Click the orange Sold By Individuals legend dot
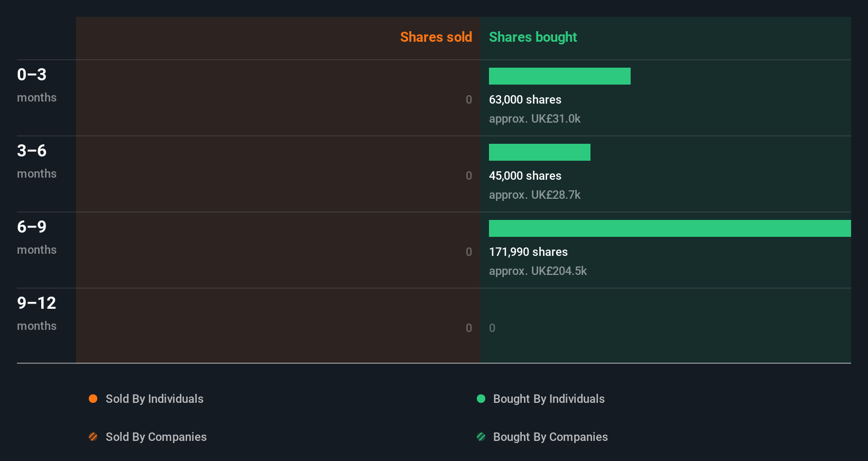The height and width of the screenshot is (461, 868). coord(93,399)
